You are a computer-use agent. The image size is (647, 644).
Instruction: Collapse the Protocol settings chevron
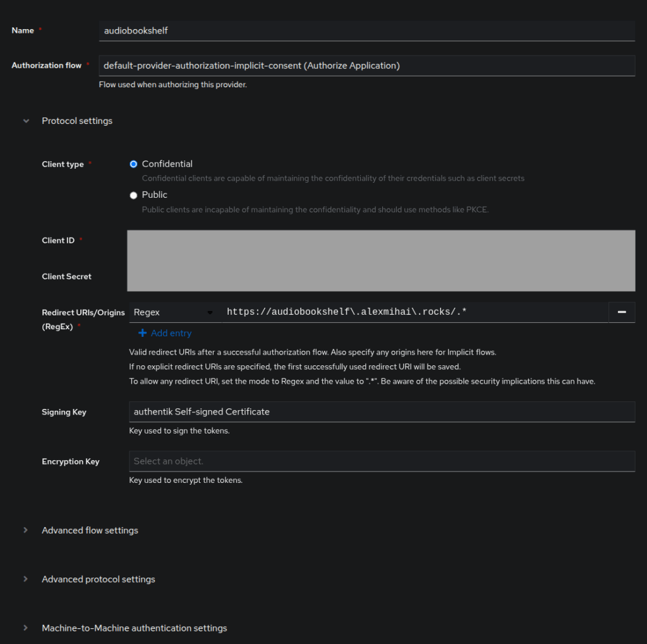tap(27, 121)
